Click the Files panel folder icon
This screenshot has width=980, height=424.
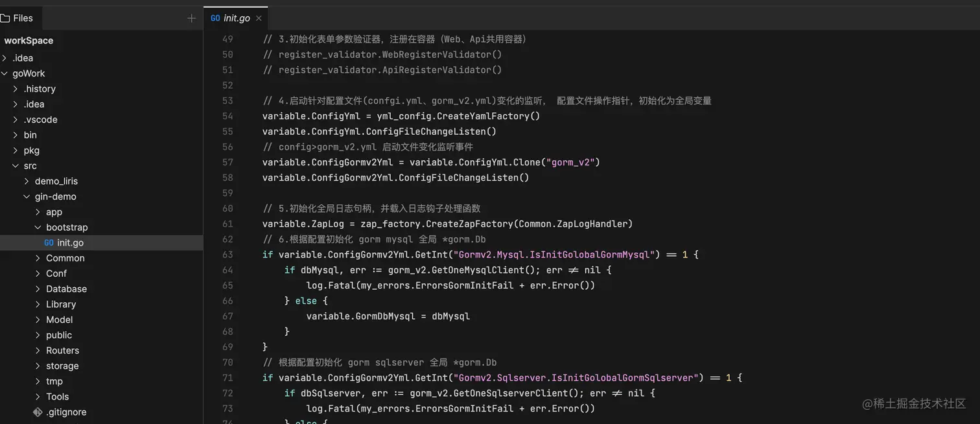point(5,18)
